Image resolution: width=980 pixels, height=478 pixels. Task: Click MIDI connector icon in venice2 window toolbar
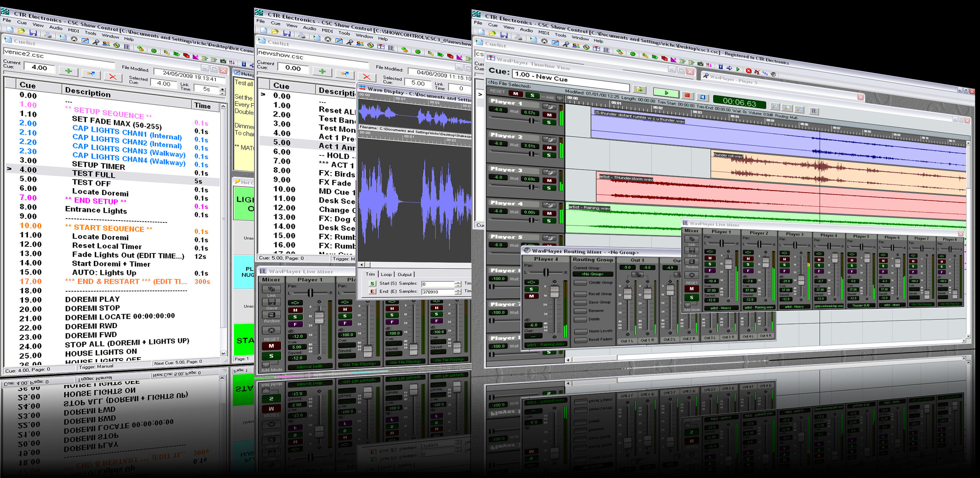[74, 39]
